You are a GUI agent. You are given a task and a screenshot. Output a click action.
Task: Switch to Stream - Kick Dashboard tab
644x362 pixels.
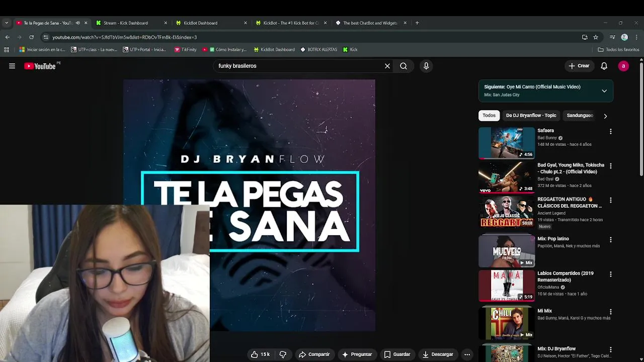(x=131, y=23)
